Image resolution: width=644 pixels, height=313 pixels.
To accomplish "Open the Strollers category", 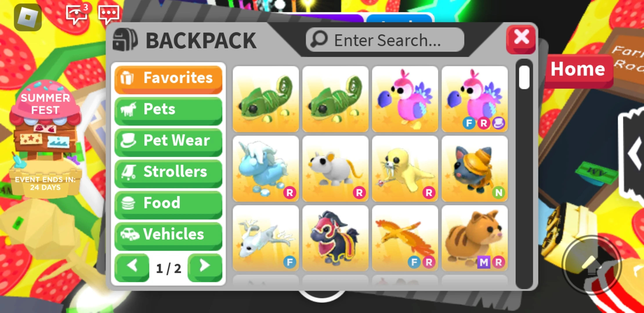I will coord(168,173).
